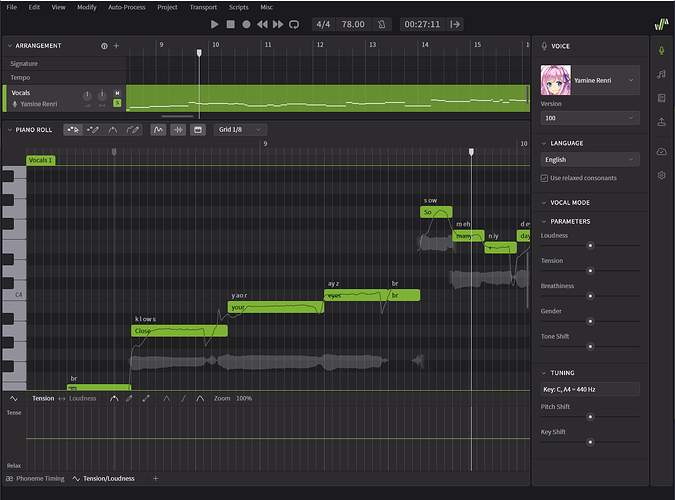This screenshot has height=500, width=675.
Task: Solo the Vocals track
Action: 117,103
